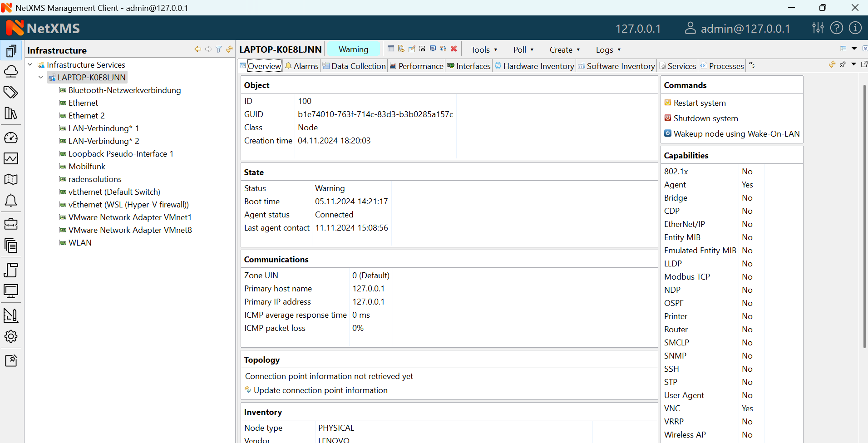Select the WLAN interface in the tree
Image resolution: width=868 pixels, height=443 pixels.
[x=80, y=243]
